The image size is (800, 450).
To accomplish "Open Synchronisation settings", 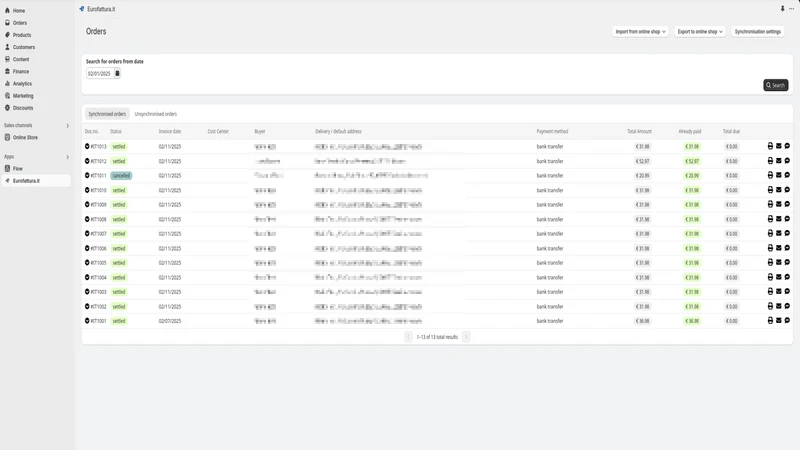I will point(758,32).
